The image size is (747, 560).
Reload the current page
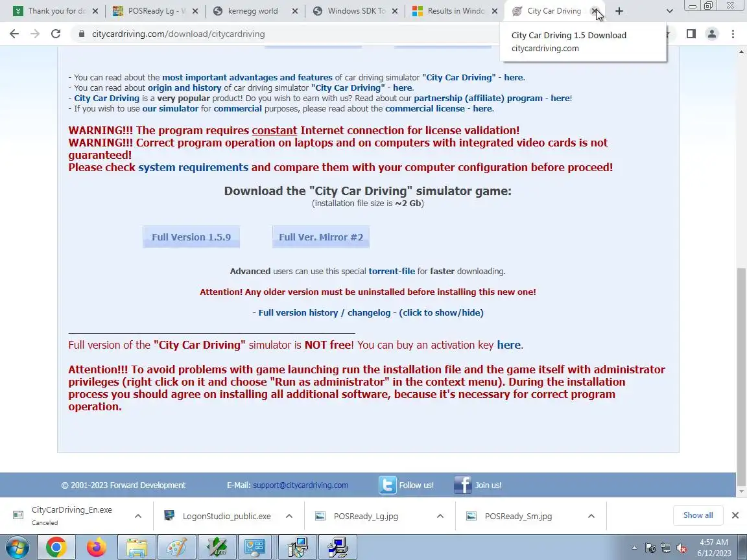pyautogui.click(x=56, y=34)
